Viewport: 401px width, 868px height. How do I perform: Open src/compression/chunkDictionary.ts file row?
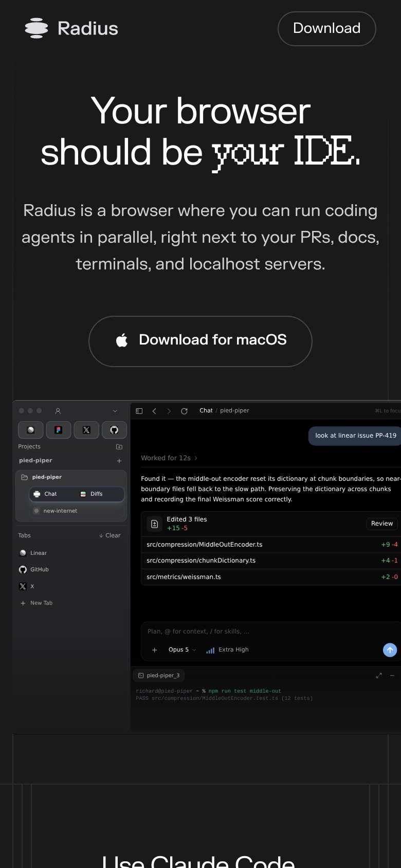(x=272, y=560)
